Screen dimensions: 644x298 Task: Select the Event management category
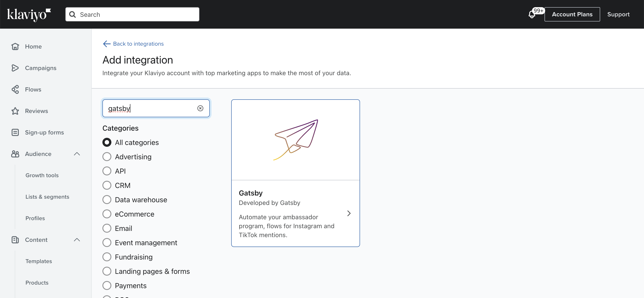pyautogui.click(x=107, y=243)
